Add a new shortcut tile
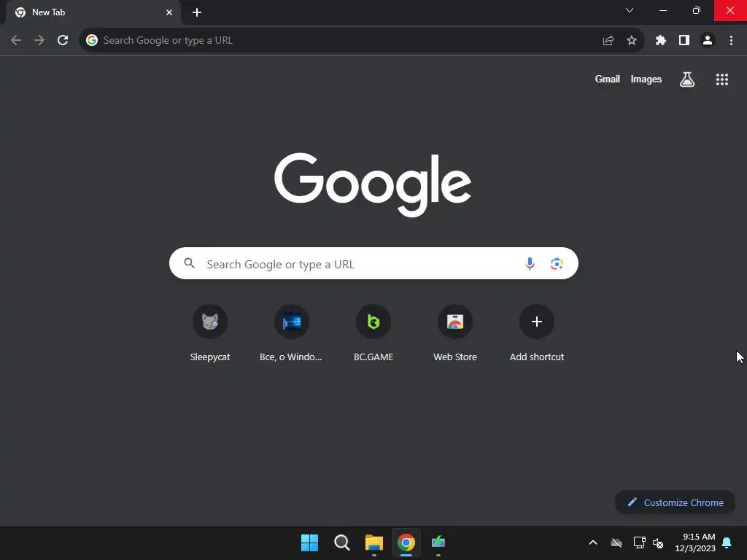Image resolution: width=747 pixels, height=560 pixels. pyautogui.click(x=537, y=332)
